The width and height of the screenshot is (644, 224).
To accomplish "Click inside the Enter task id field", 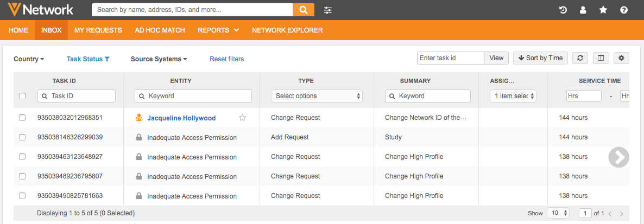I will tap(450, 58).
